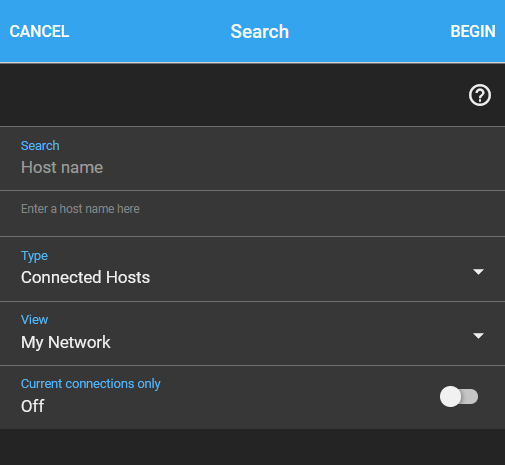Image resolution: width=505 pixels, height=465 pixels.
Task: Open the help question mark icon
Action: point(480,95)
